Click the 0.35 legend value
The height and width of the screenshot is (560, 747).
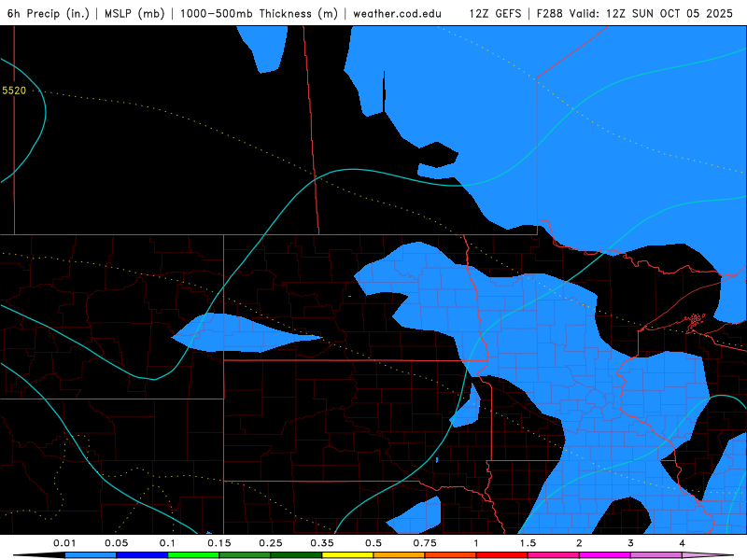(322, 543)
